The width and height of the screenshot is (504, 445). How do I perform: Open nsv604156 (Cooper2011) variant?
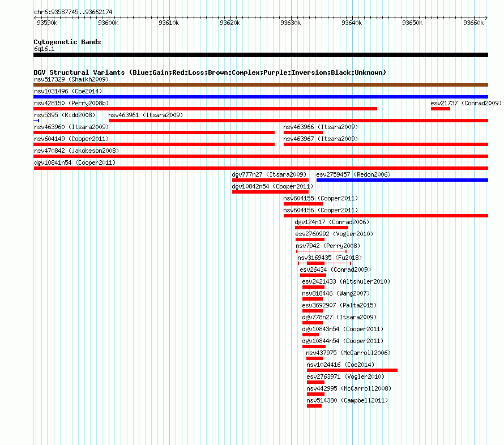(x=321, y=210)
